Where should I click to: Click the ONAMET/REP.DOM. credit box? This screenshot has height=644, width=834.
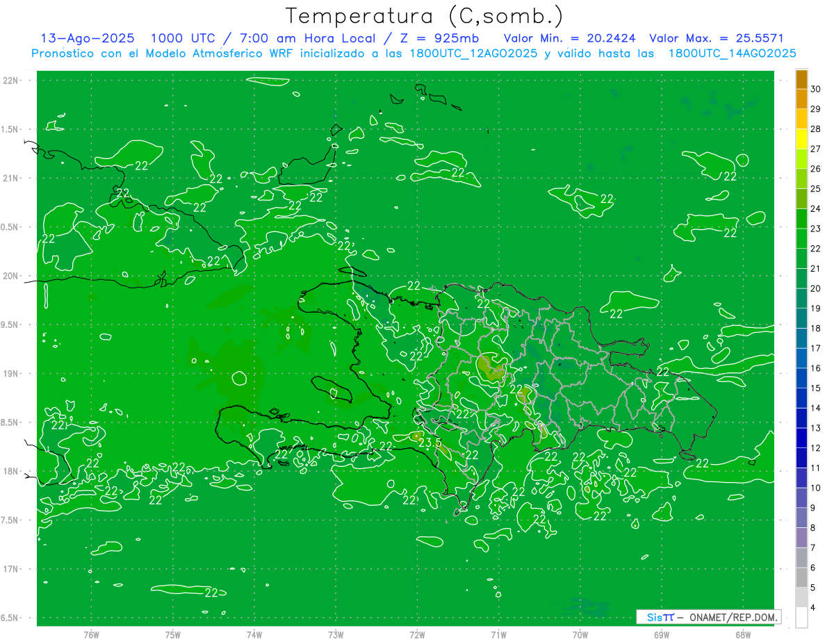(708, 617)
